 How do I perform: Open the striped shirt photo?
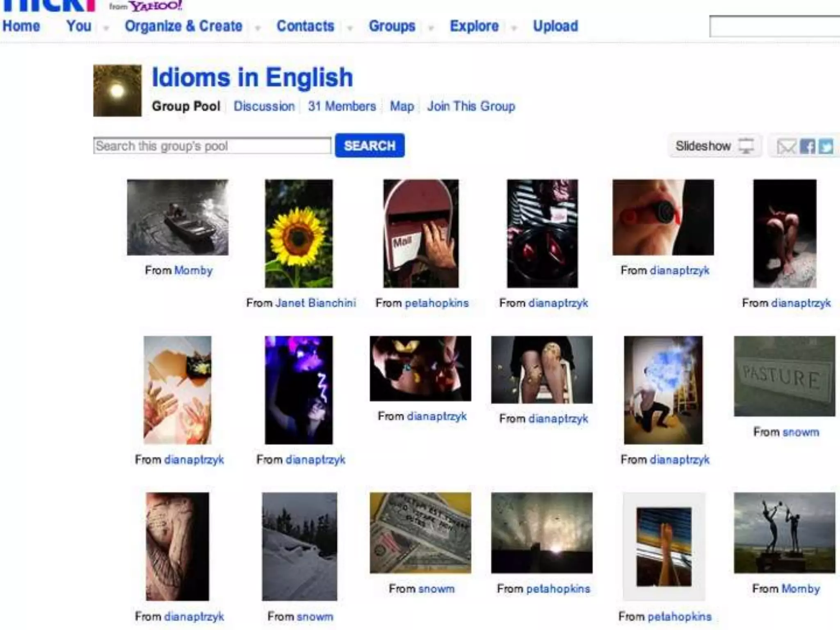coord(542,233)
